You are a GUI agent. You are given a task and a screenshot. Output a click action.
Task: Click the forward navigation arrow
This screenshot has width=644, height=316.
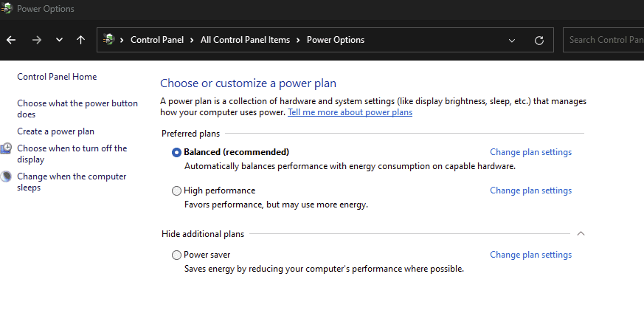(x=37, y=40)
